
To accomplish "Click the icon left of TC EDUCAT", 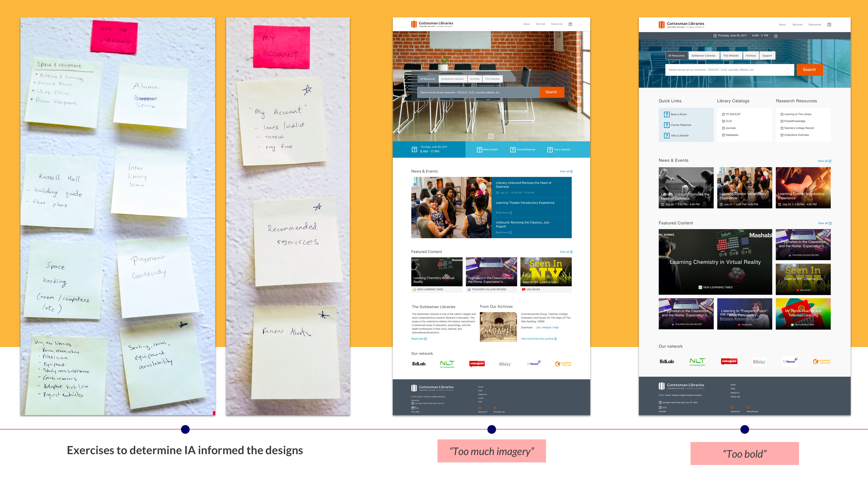I will tap(723, 115).
